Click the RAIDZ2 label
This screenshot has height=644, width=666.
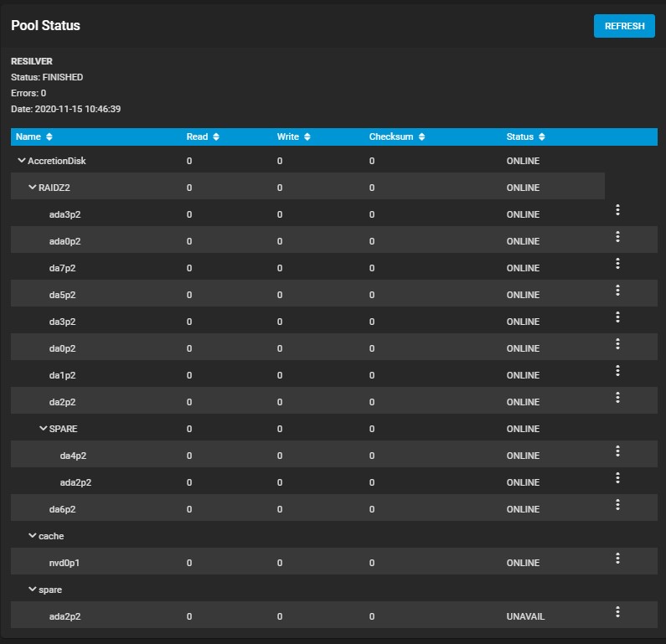tap(54, 188)
